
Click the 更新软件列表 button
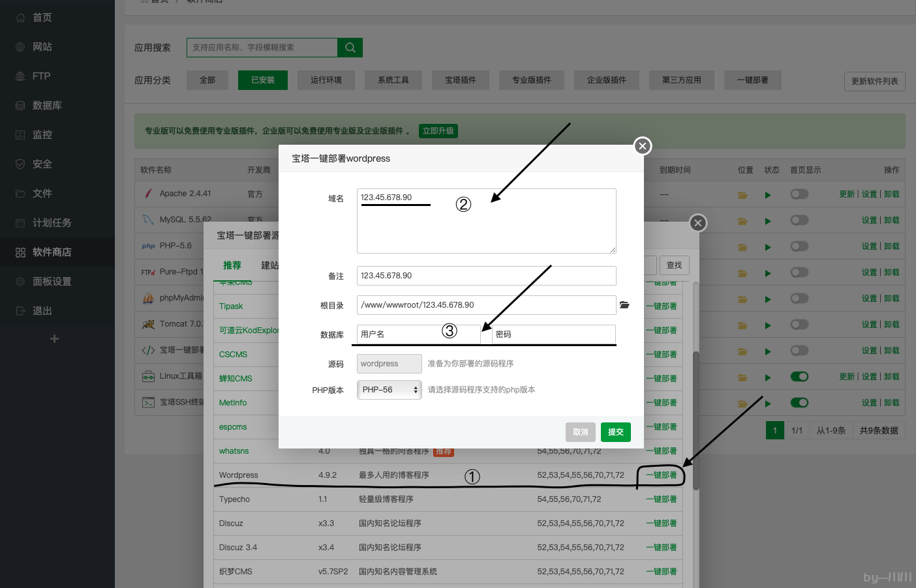(x=874, y=81)
